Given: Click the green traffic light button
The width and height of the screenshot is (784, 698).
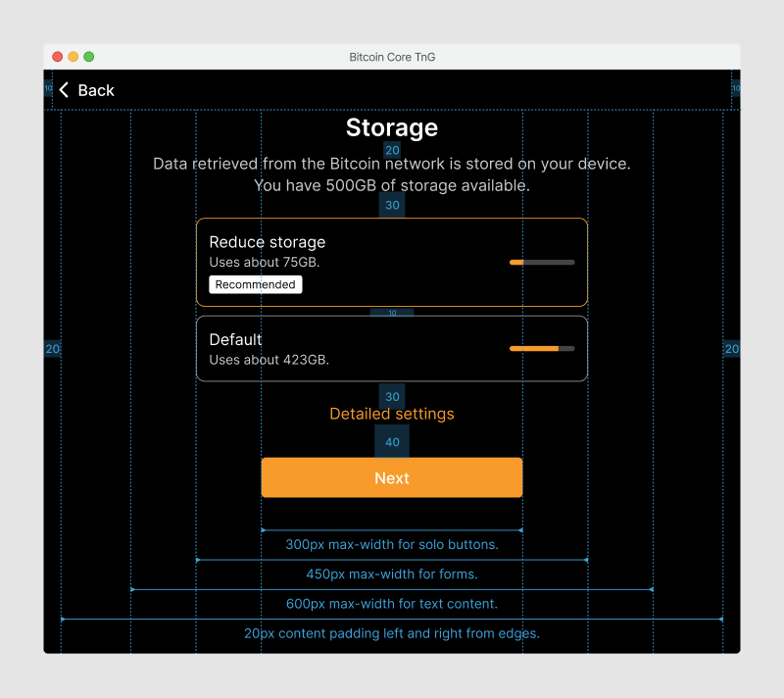Looking at the screenshot, I should [88, 57].
